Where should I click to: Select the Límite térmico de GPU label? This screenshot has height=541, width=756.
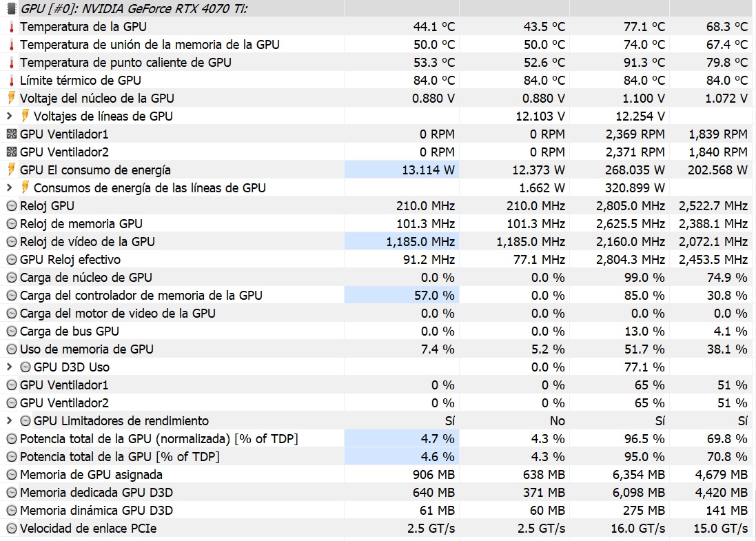click(81, 80)
